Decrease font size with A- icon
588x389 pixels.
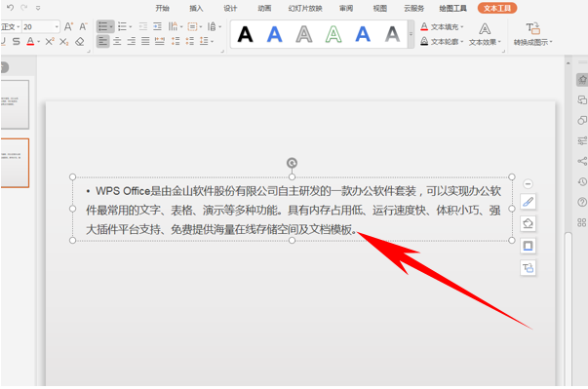click(x=83, y=26)
